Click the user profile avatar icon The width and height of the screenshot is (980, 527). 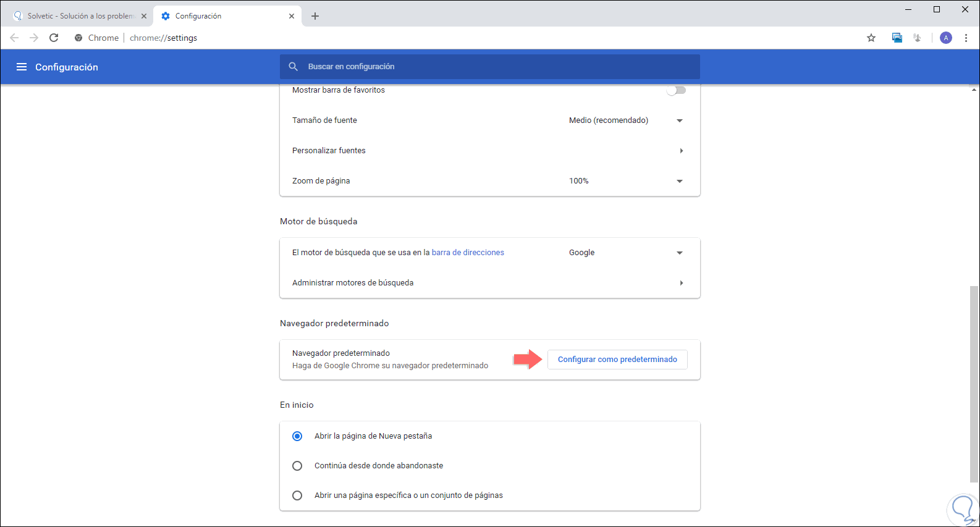[945, 38]
